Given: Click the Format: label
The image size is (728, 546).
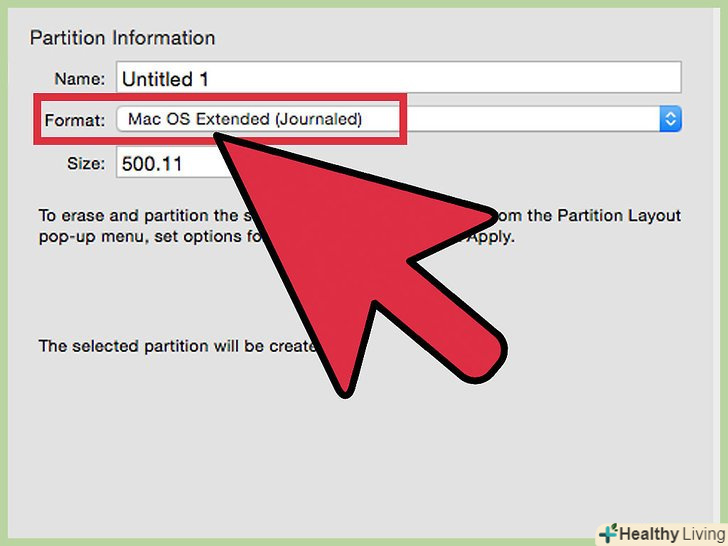Looking at the screenshot, I should [75, 121].
